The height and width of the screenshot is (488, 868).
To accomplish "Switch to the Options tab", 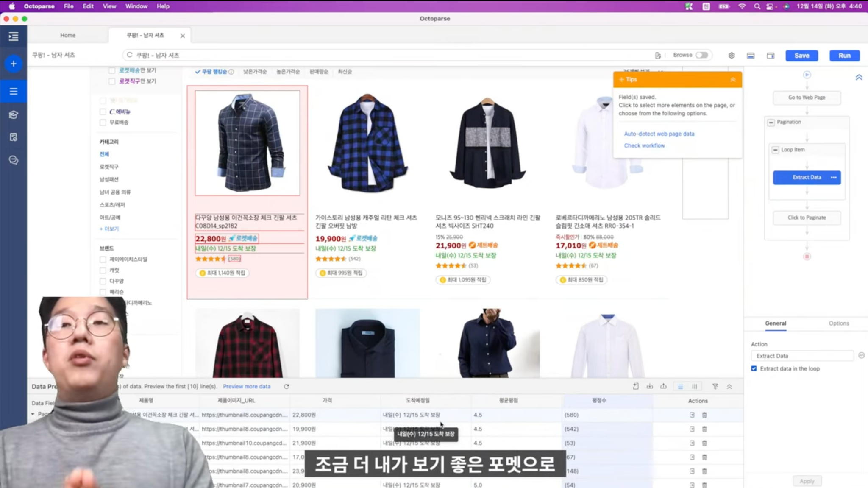I will pos(839,323).
